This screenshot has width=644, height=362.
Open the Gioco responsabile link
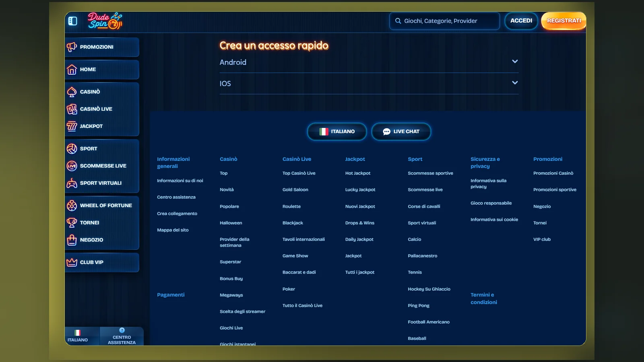pyautogui.click(x=491, y=203)
